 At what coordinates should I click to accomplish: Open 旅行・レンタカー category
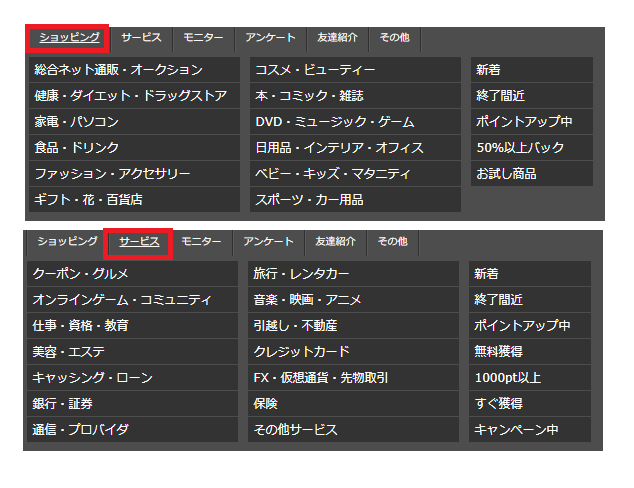coord(353,274)
